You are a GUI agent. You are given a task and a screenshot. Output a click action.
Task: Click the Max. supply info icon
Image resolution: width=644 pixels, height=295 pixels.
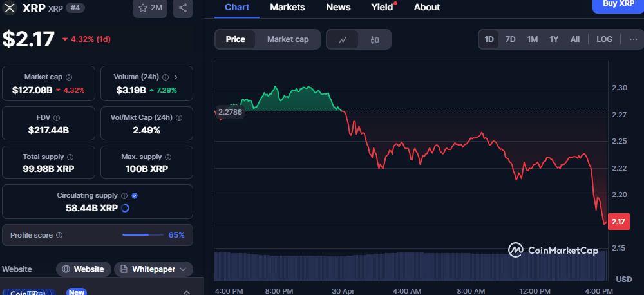coord(168,157)
